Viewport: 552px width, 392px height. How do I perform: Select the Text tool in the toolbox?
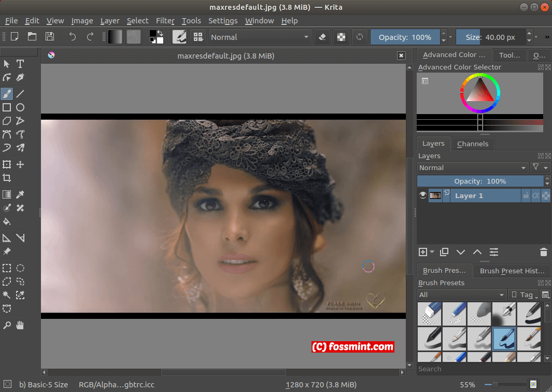(20, 64)
